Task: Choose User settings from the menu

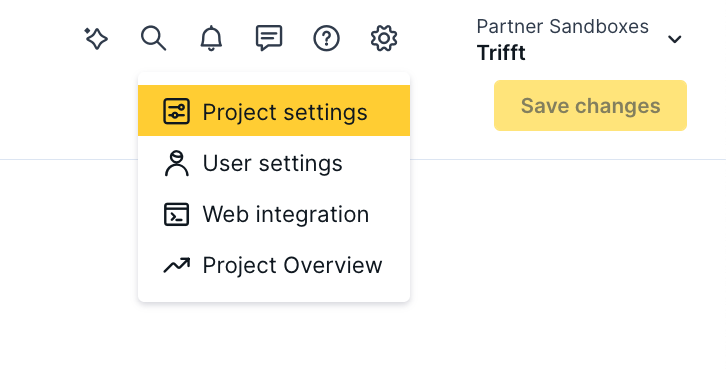Action: click(274, 163)
